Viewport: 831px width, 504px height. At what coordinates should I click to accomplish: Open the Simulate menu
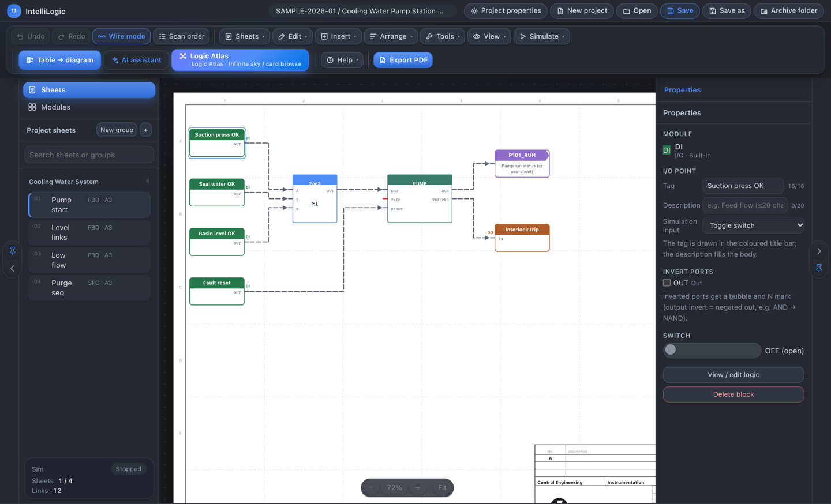[x=542, y=36]
